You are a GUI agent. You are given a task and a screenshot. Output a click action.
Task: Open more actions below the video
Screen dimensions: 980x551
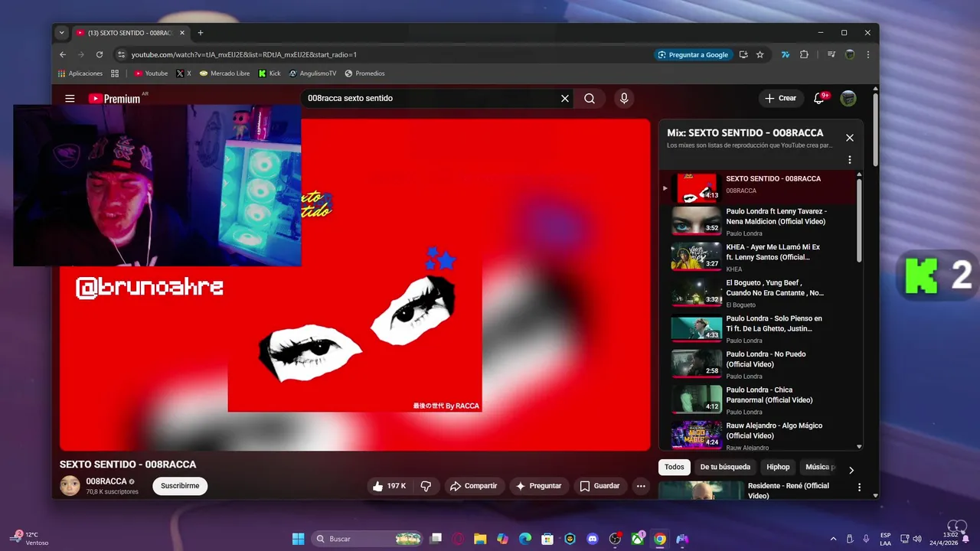(x=641, y=486)
